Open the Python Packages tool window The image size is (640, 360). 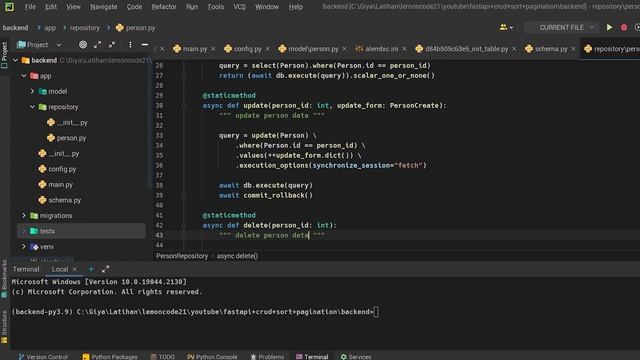(110, 356)
